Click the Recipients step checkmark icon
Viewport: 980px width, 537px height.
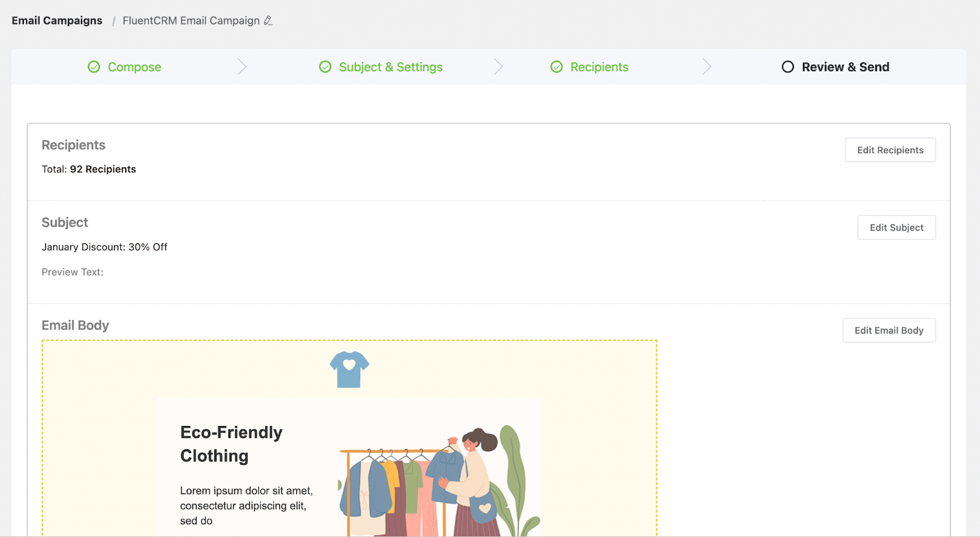[x=556, y=67]
